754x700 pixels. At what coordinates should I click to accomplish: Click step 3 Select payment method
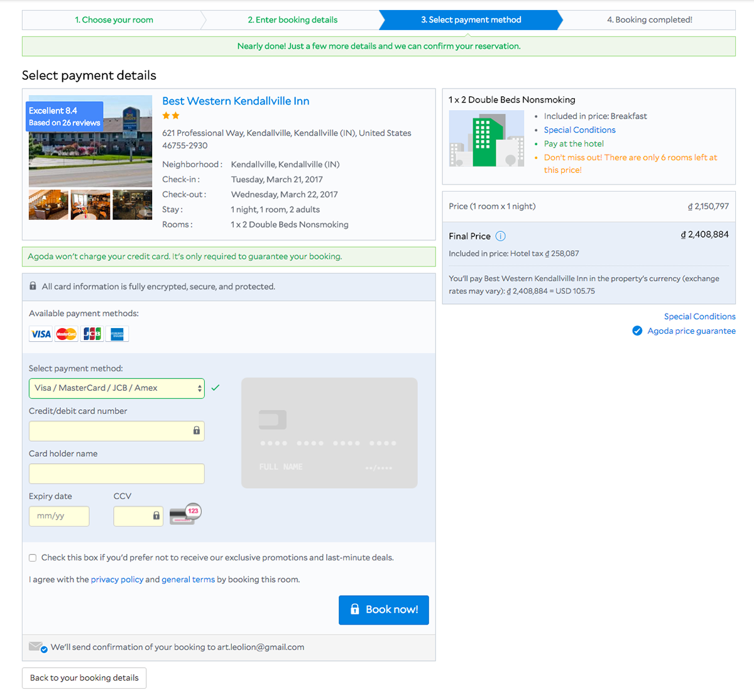coord(471,20)
